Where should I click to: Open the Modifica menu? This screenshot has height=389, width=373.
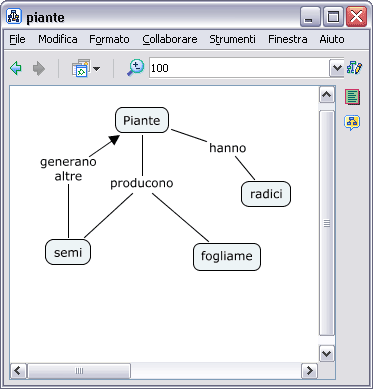click(58, 39)
